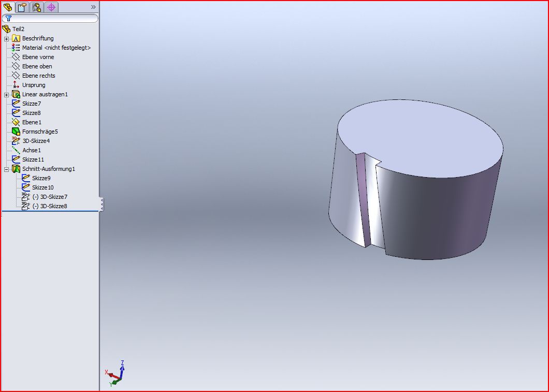Click the purple slot face on the cylinder
549x392 pixels.
[363, 199]
